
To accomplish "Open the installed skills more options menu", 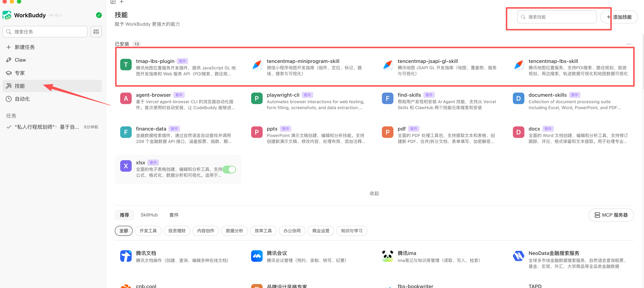I will (x=629, y=44).
